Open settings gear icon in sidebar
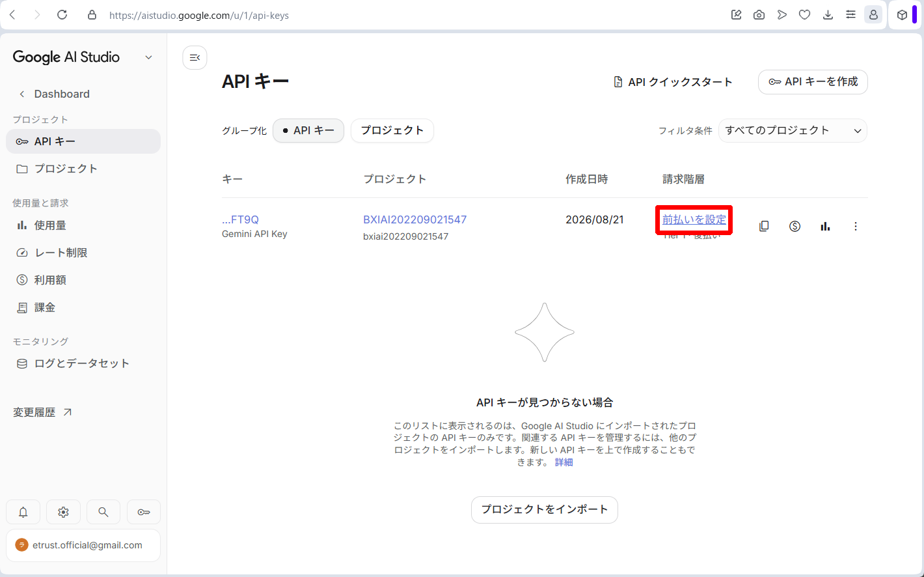 [x=63, y=512]
